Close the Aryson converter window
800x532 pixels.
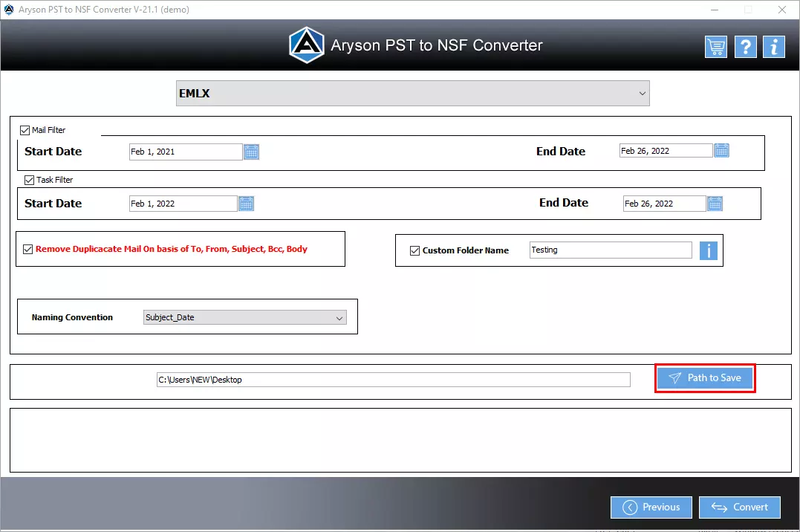(x=781, y=10)
